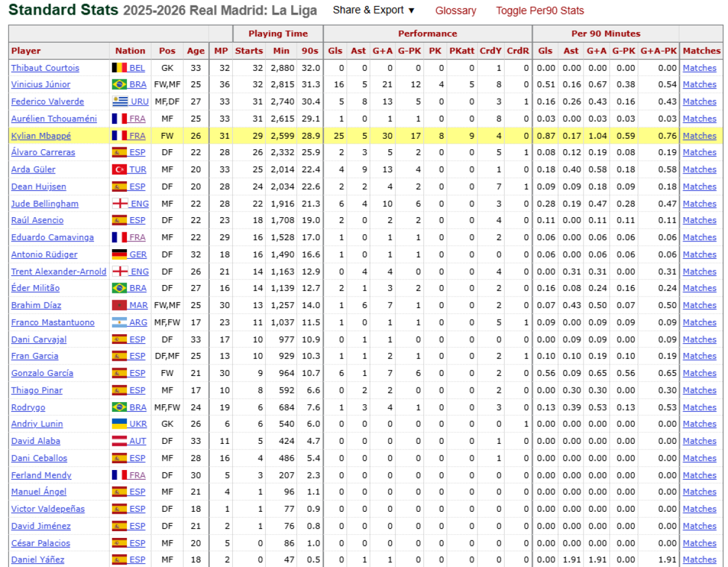Open Matches link for Daniel Yáñez
This screenshot has width=728, height=567.
coord(699,560)
